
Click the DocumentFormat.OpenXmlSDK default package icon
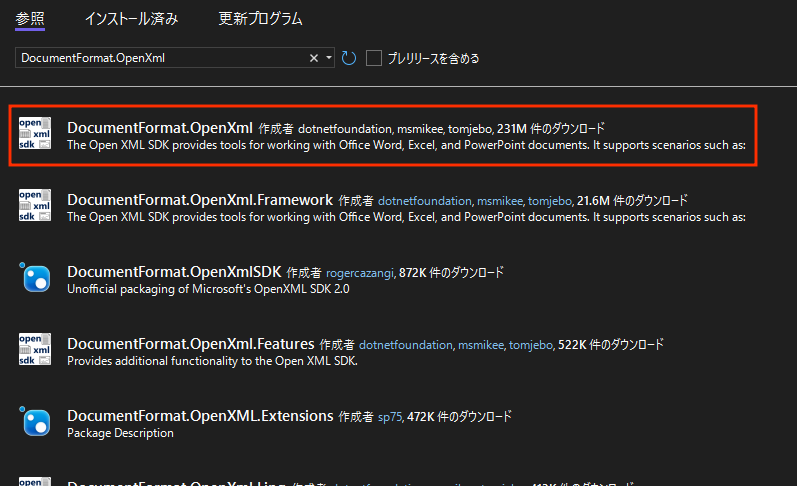point(35,278)
